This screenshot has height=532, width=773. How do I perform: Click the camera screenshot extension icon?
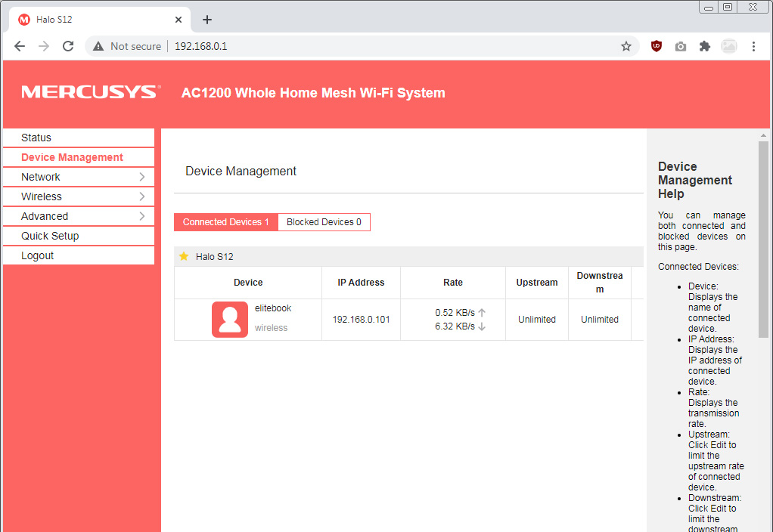(680, 46)
